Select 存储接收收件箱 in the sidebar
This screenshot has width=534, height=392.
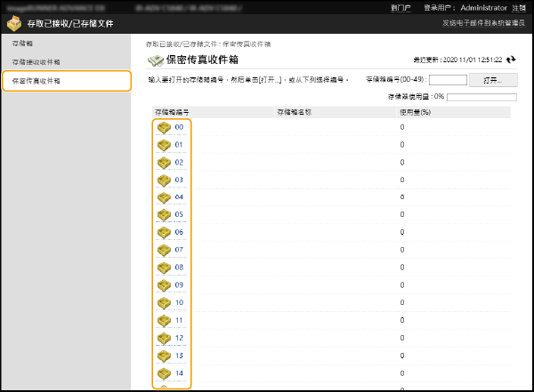click(36, 62)
